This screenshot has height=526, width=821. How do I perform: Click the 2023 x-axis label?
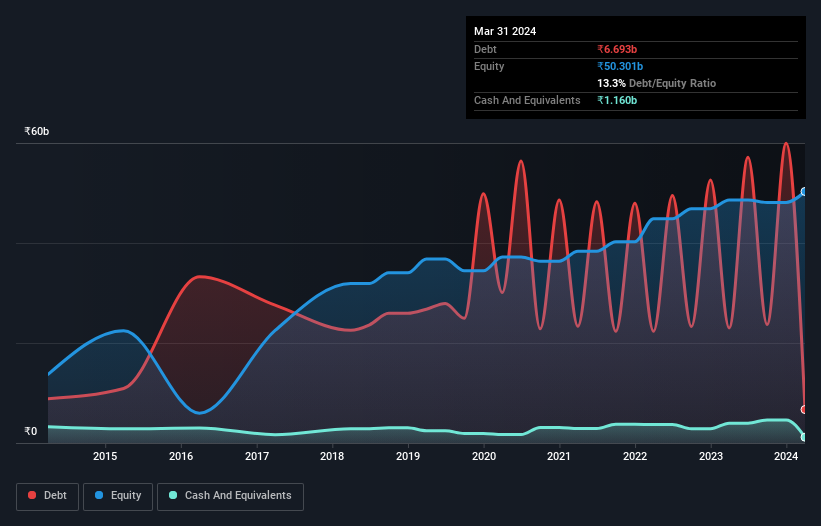click(711, 456)
